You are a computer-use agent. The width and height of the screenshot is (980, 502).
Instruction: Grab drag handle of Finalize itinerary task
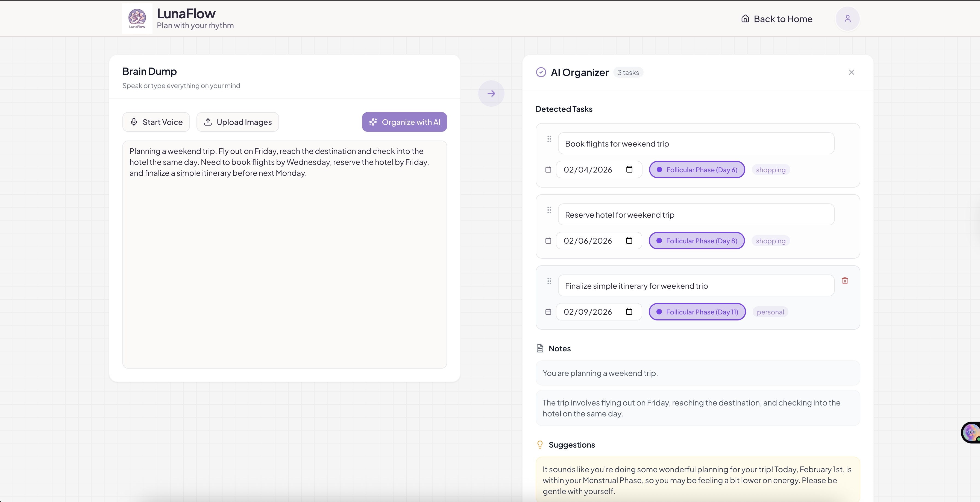549,281
